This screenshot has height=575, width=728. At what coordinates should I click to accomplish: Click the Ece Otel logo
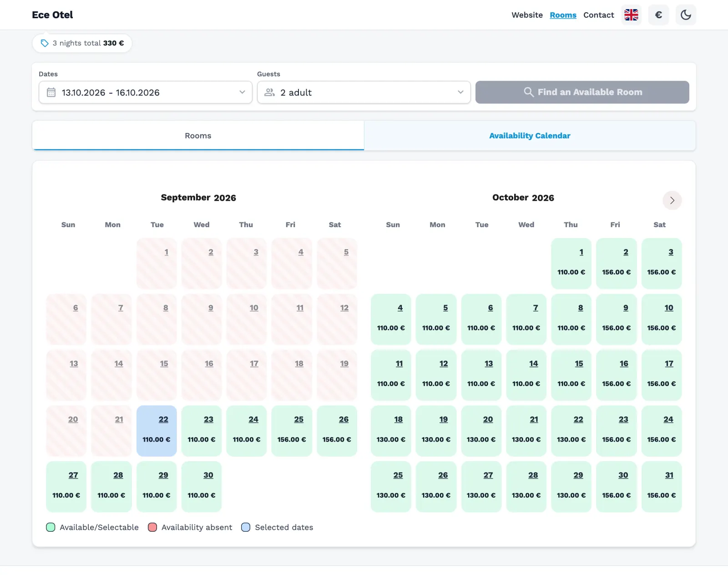(52, 15)
